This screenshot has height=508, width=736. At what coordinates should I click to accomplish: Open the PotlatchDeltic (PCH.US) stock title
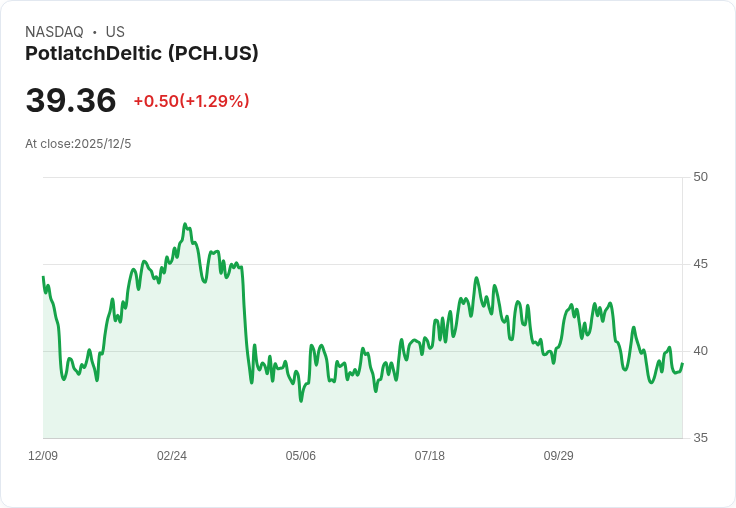[x=142, y=53]
